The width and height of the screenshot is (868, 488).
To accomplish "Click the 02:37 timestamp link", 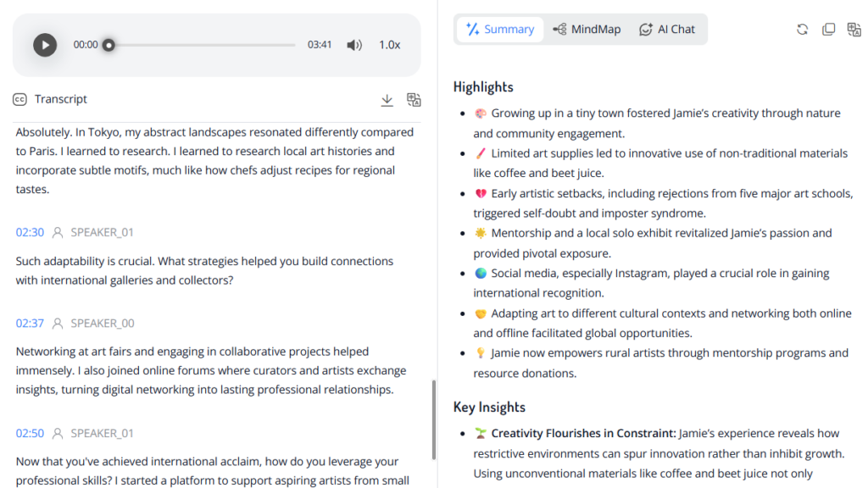I will (29, 323).
